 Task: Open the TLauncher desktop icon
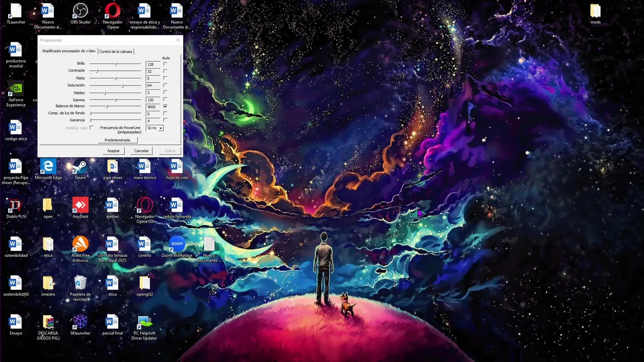(x=16, y=14)
